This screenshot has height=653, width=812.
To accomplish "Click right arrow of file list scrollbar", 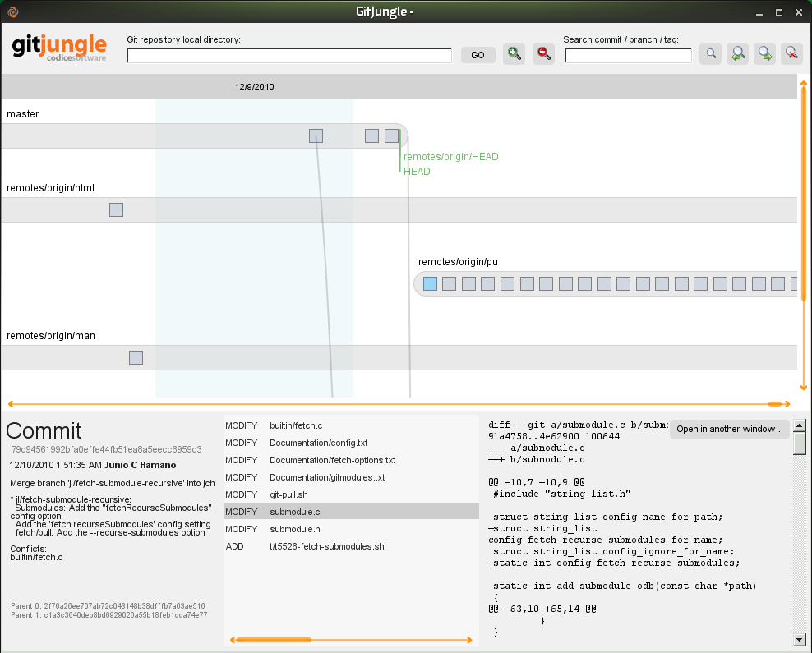I will (x=469, y=640).
